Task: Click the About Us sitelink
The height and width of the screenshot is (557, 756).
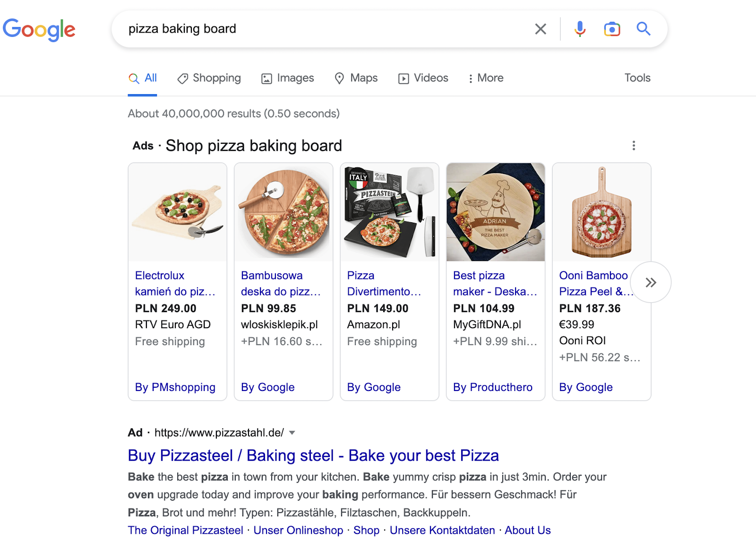Action: click(528, 531)
